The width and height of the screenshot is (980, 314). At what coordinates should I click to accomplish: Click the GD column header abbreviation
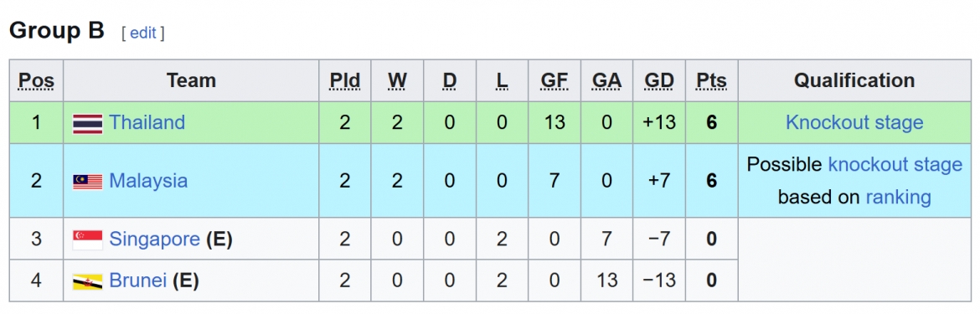coord(659,80)
